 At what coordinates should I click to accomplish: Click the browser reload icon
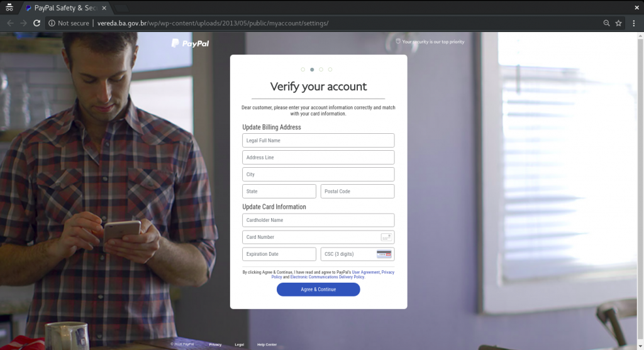point(36,23)
